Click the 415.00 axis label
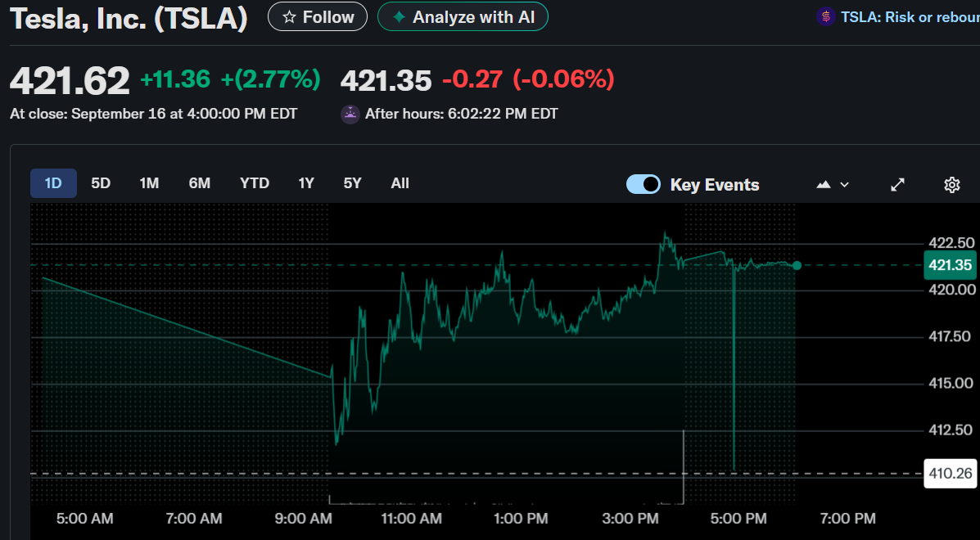 [950, 383]
